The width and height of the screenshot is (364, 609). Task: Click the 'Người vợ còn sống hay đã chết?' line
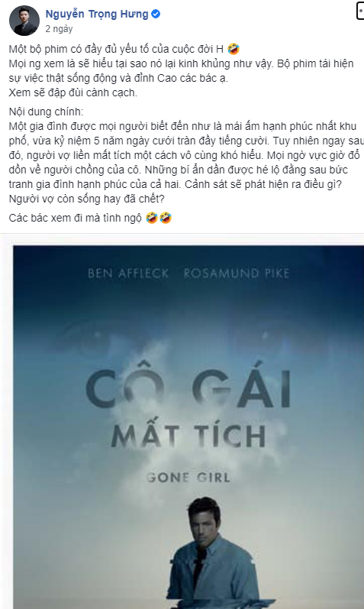click(x=86, y=199)
